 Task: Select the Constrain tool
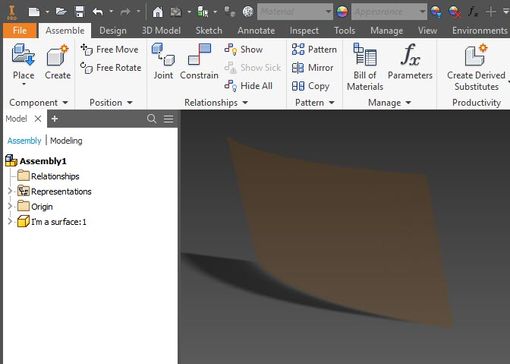click(x=199, y=62)
